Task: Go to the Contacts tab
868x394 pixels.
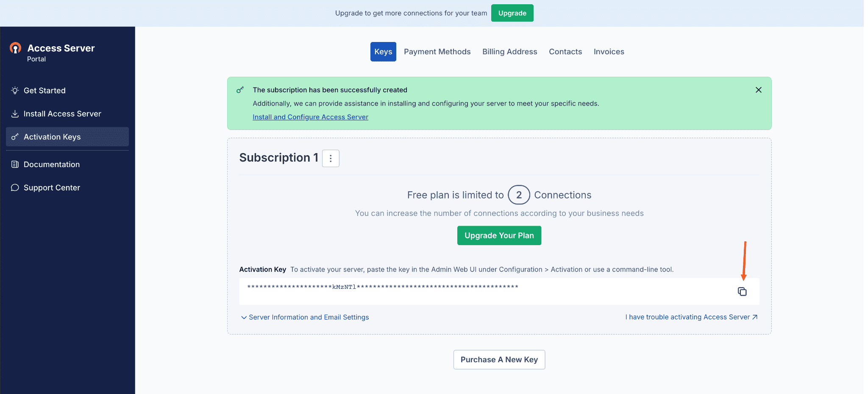Action: [565, 52]
